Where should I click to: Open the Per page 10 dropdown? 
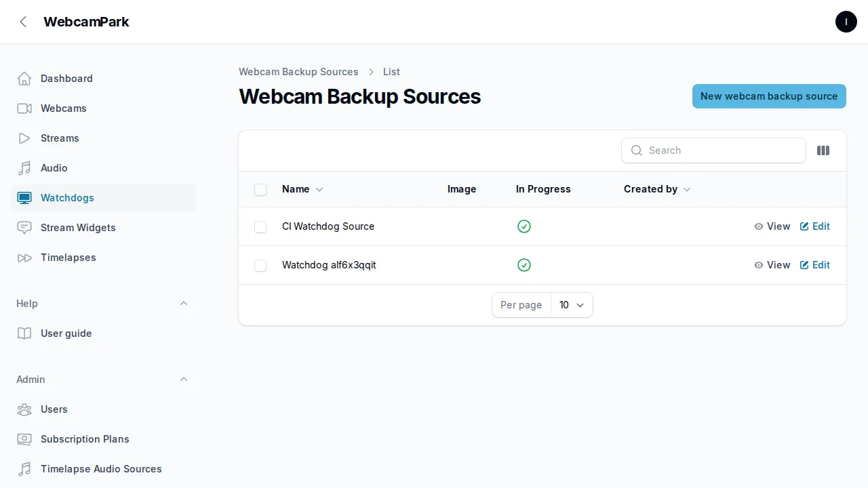[x=572, y=305]
